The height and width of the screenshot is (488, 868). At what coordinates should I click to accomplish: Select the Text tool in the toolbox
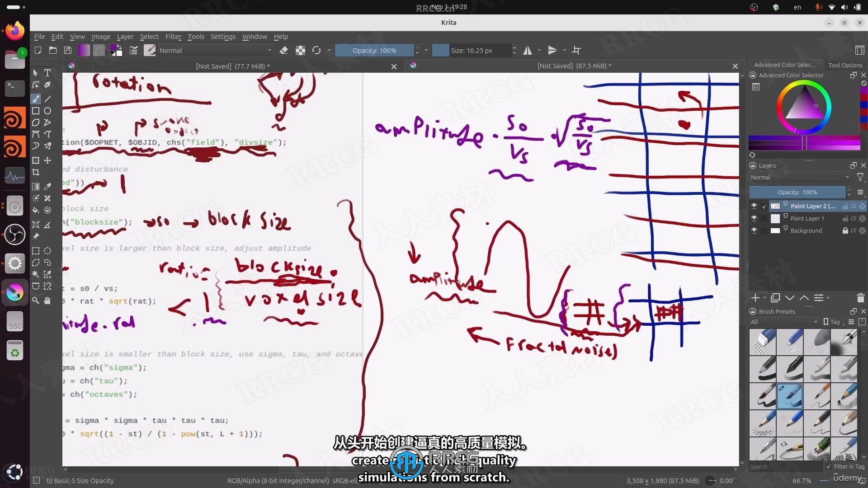47,73
